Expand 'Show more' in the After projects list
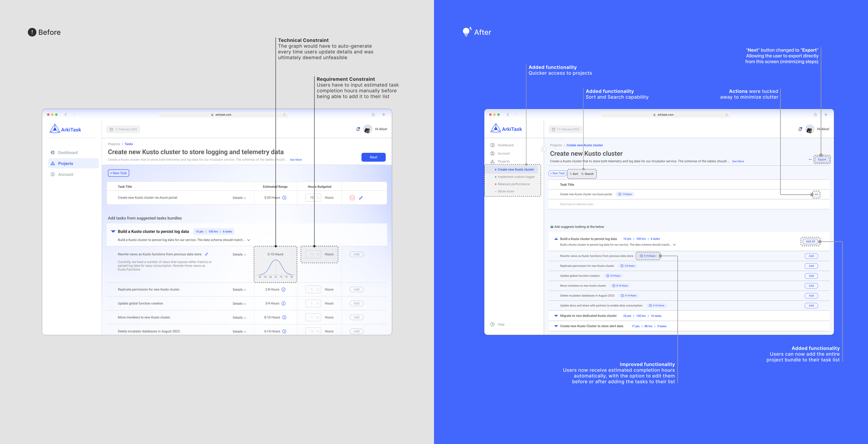The height and width of the screenshot is (444, 868). coord(505,191)
